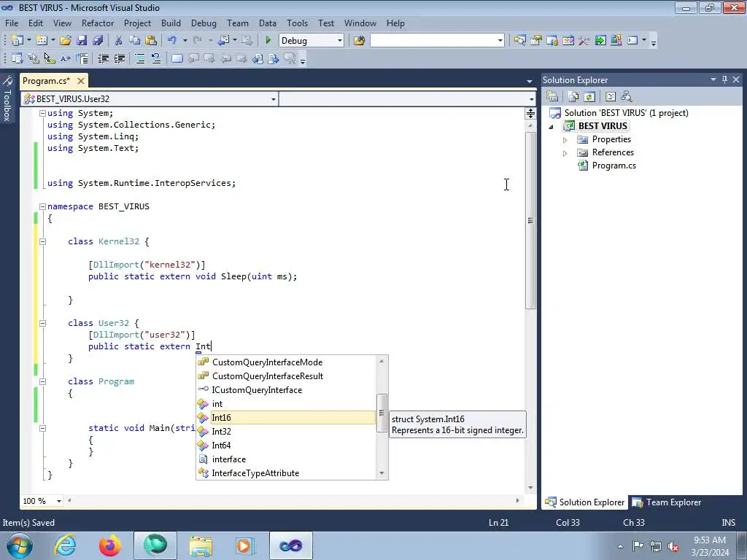The width and height of the screenshot is (747, 560).
Task: Start debugging with the green play icon
Action: (268, 41)
